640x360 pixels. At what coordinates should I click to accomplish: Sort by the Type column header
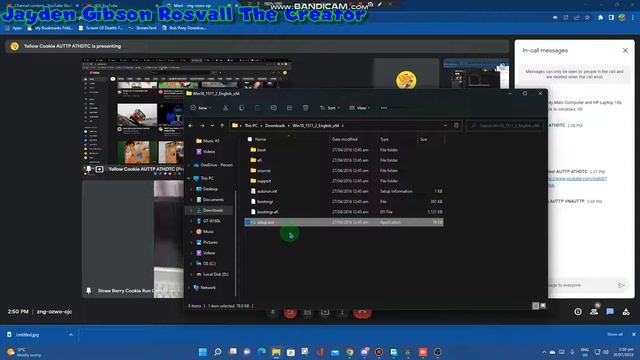[384, 139]
